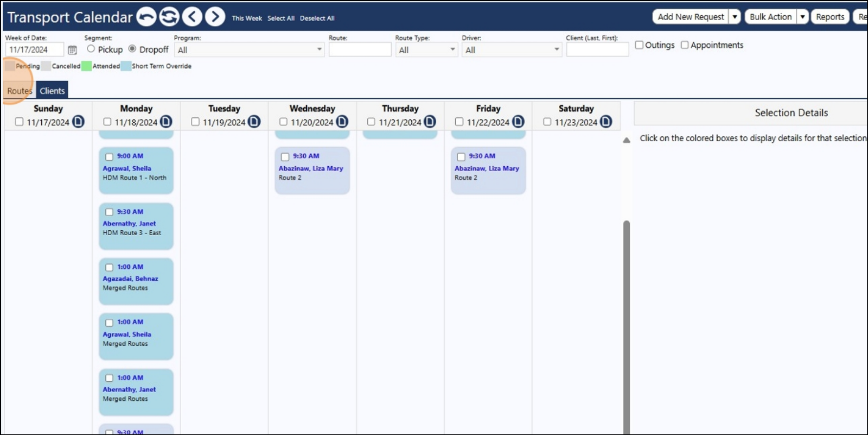Open the Wednesday 11/20/2024 document icon

click(x=342, y=122)
